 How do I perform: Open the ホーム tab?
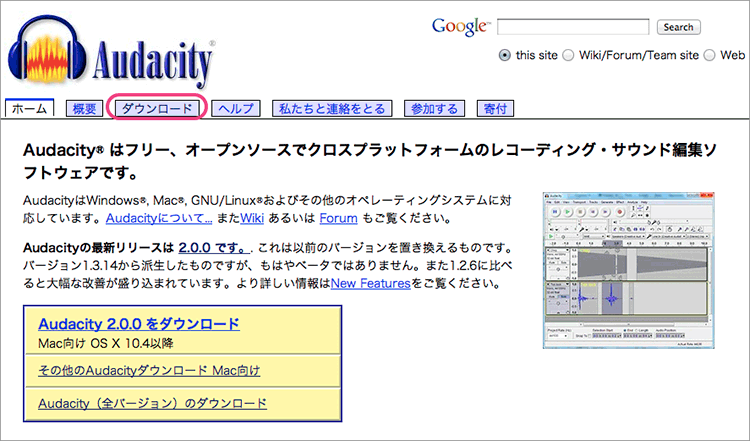coord(30,108)
